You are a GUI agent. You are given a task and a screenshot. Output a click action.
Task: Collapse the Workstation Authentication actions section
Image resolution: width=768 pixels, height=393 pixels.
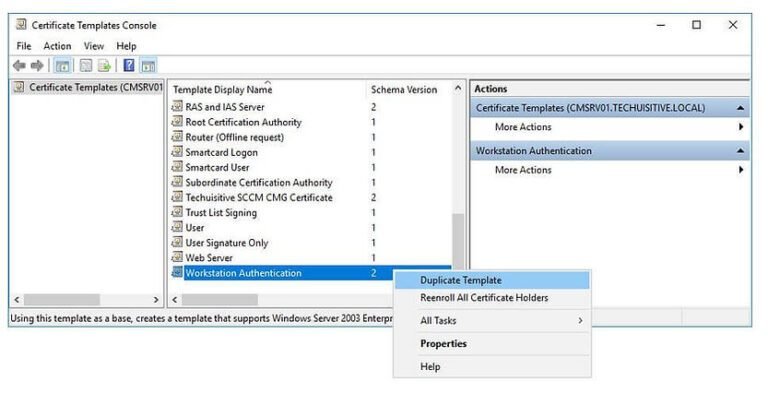pyautogui.click(x=741, y=151)
